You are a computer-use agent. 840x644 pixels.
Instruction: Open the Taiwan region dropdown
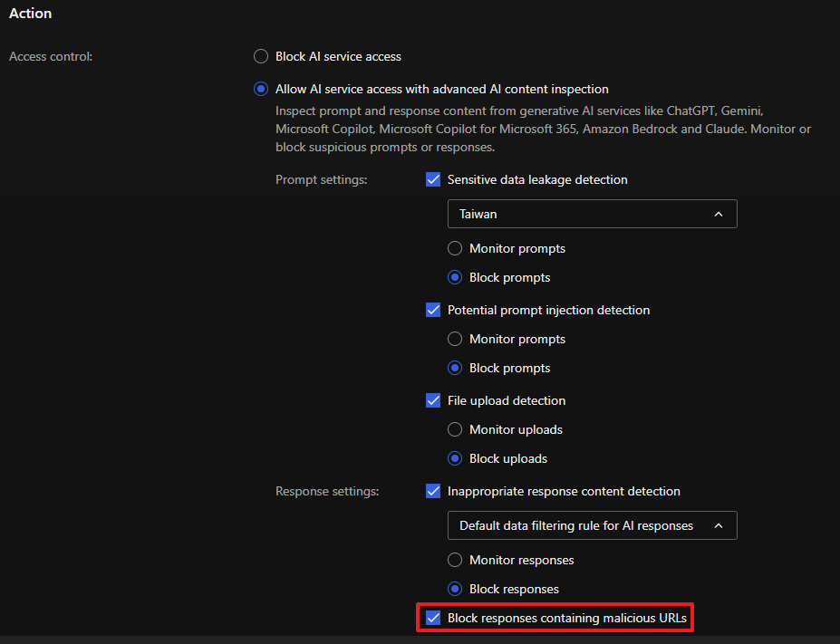[x=591, y=214]
